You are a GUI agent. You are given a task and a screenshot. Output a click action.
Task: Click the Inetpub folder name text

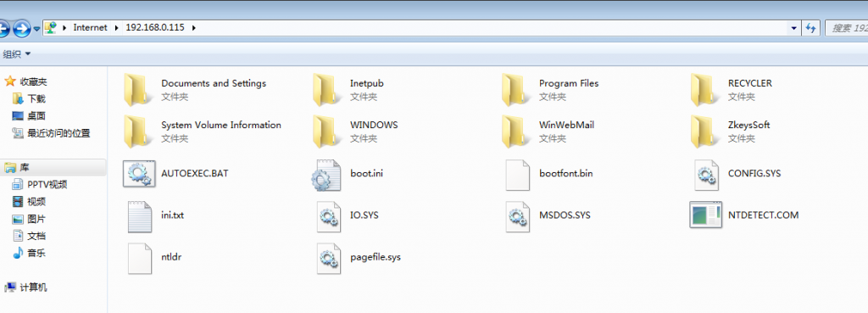(x=366, y=83)
